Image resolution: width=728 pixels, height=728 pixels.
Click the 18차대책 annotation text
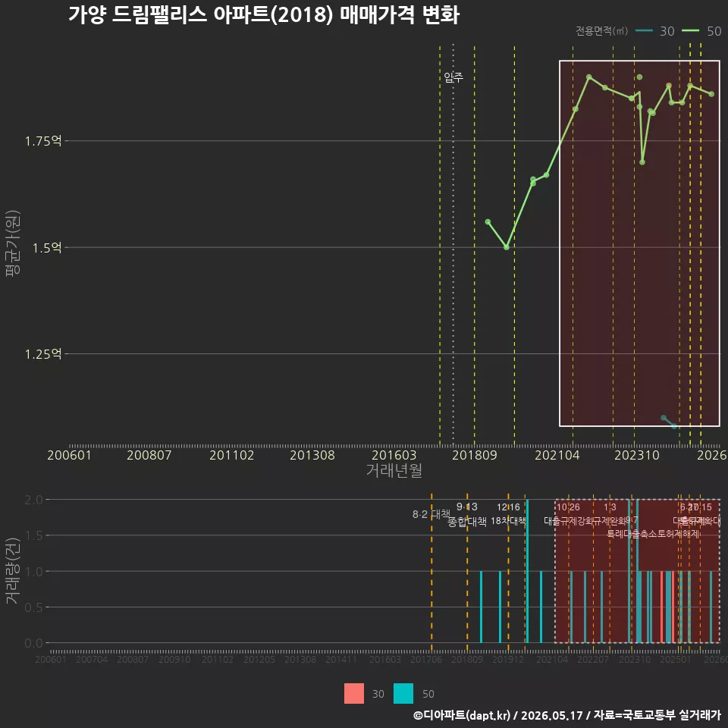508,521
